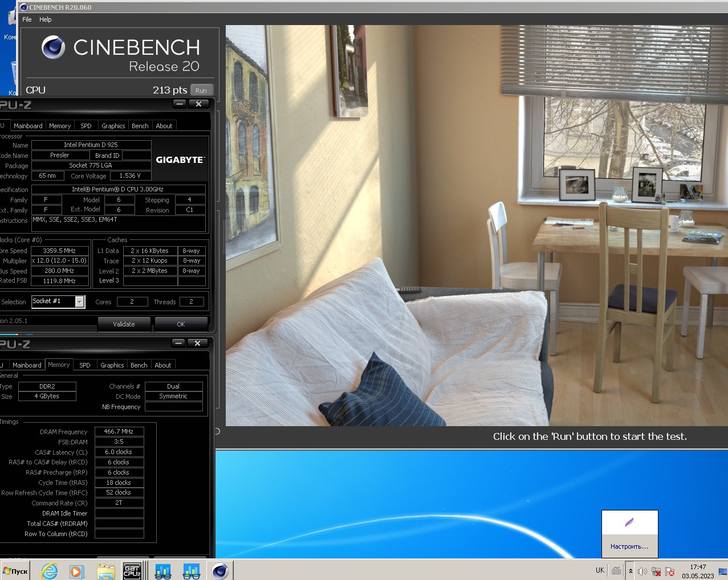Open Bench tab in upper CPU-Z window

click(140, 126)
